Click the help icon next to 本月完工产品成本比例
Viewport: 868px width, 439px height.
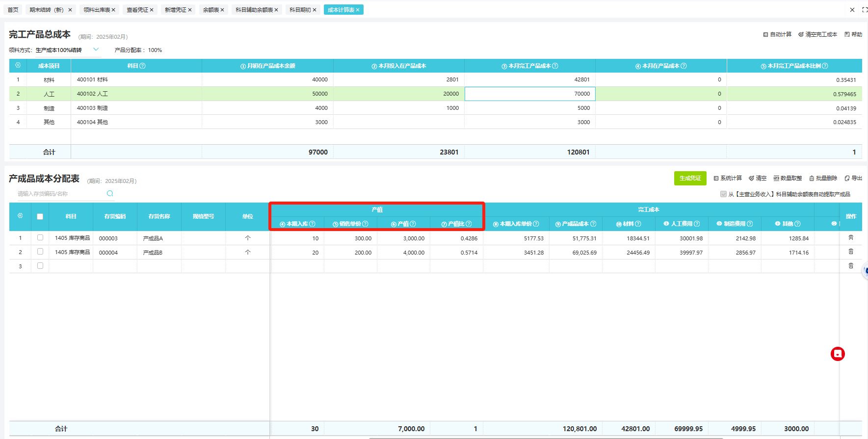point(825,66)
